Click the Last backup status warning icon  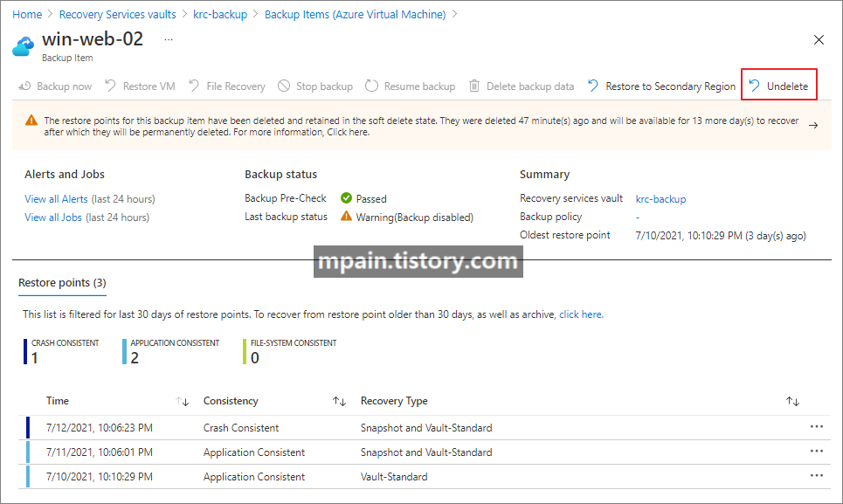coord(346,217)
